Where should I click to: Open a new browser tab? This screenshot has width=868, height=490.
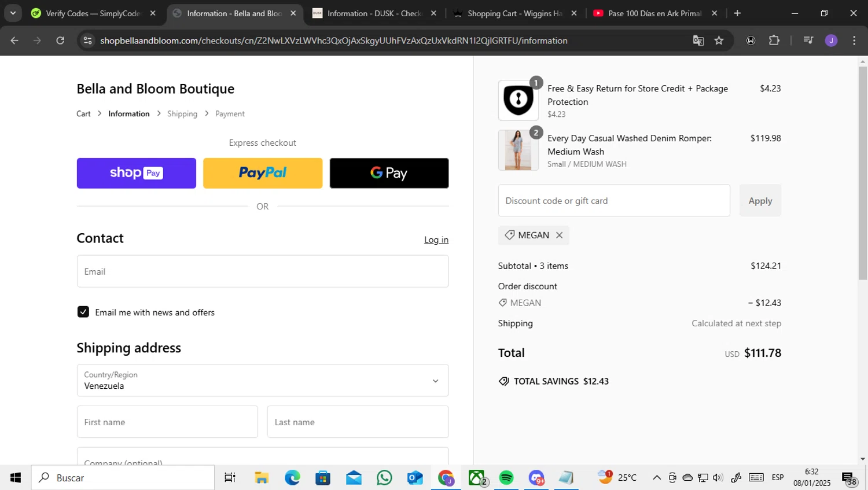pyautogui.click(x=737, y=13)
